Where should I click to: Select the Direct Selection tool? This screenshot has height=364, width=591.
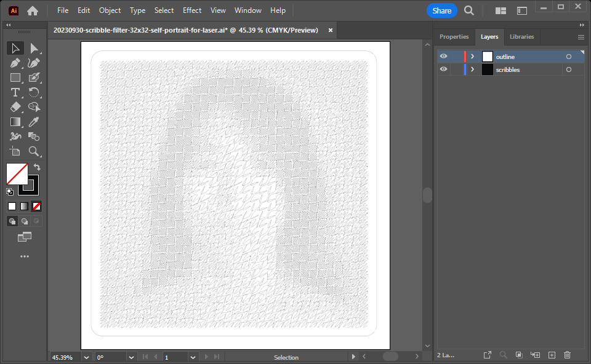[x=34, y=48]
